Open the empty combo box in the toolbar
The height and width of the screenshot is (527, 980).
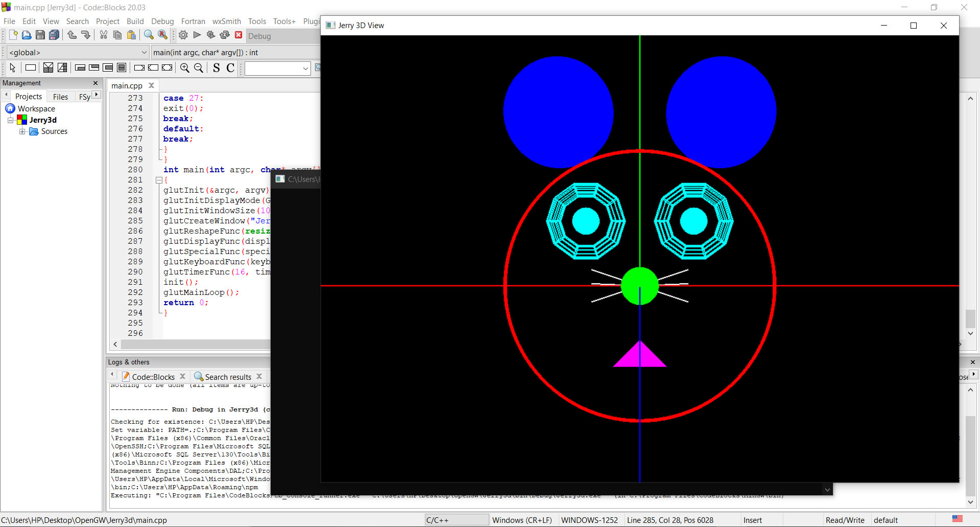(x=277, y=68)
